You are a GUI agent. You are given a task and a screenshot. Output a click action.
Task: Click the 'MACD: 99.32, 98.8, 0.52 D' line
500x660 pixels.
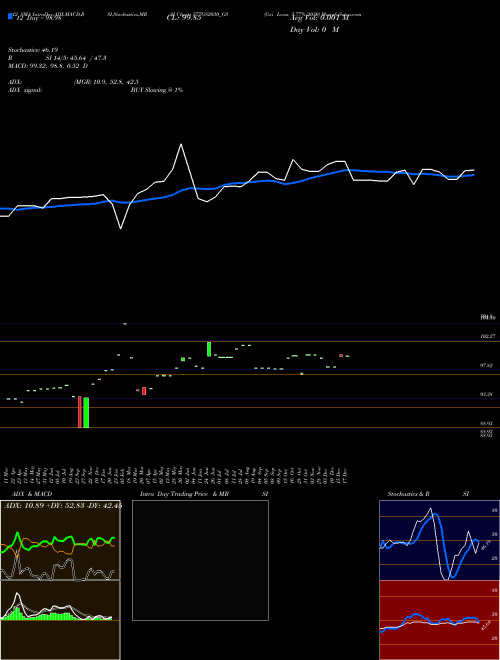click(x=48, y=66)
